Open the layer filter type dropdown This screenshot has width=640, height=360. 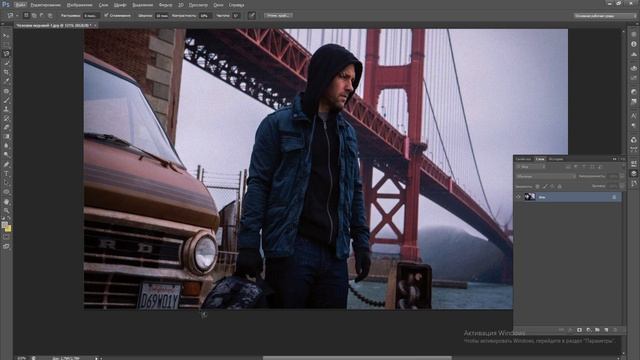[x=531, y=167]
